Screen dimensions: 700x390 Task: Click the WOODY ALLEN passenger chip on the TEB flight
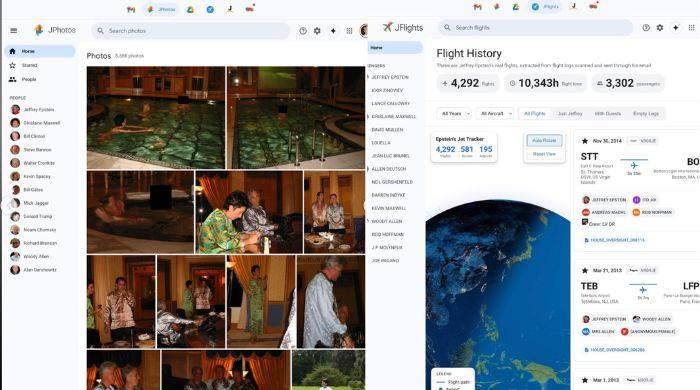point(652,319)
